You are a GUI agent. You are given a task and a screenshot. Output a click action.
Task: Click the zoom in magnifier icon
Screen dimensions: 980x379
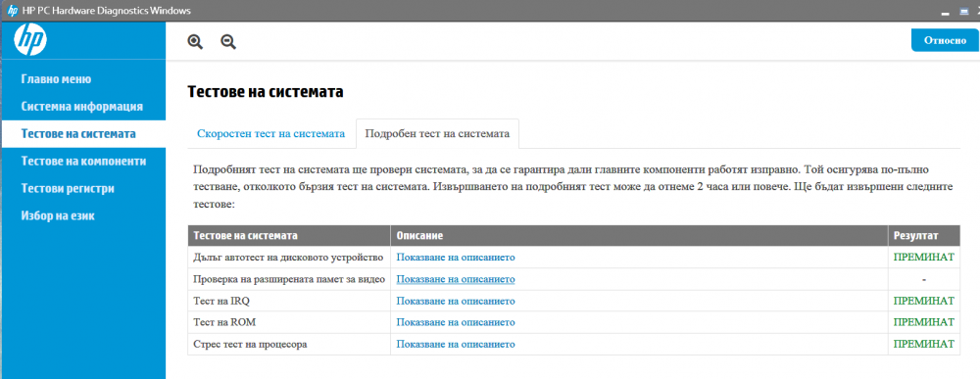[x=196, y=42]
